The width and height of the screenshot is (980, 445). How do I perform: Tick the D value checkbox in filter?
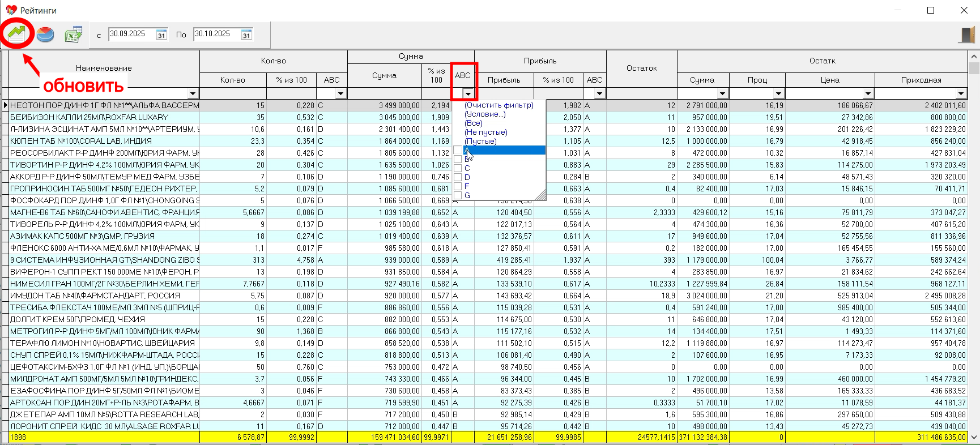(458, 177)
